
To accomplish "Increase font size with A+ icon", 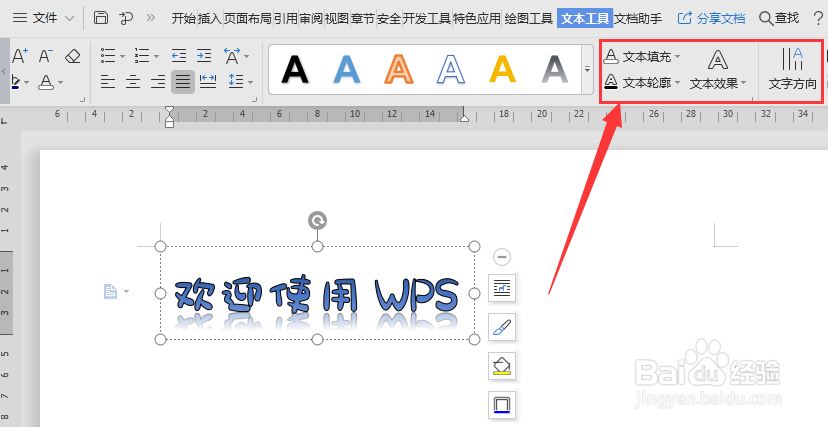I will click(20, 55).
